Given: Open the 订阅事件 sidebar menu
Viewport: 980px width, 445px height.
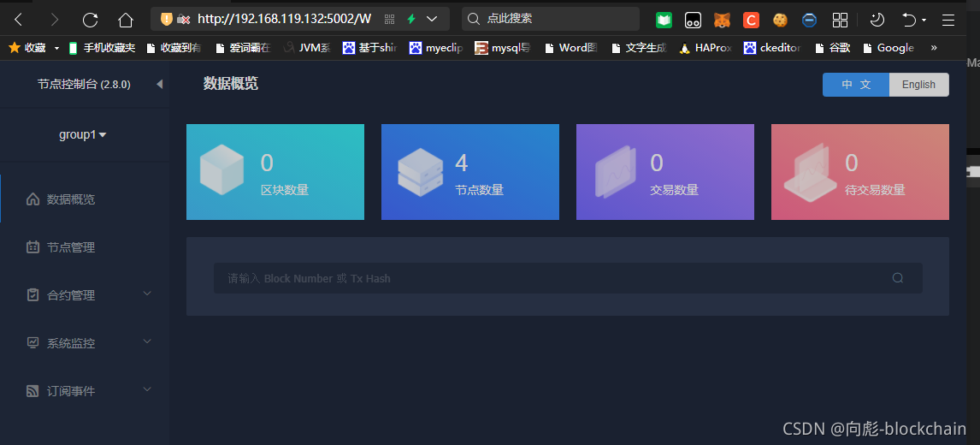Looking at the screenshot, I should (x=85, y=391).
